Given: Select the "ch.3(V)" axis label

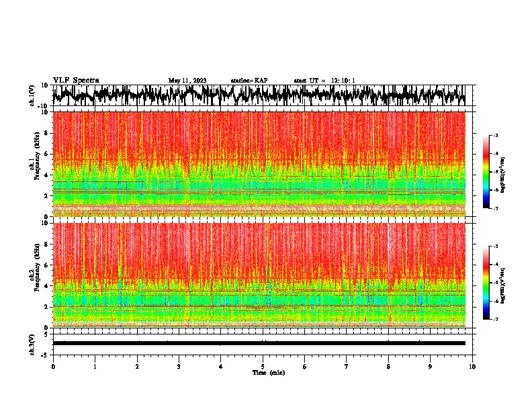Looking at the screenshot, I should pos(32,345).
